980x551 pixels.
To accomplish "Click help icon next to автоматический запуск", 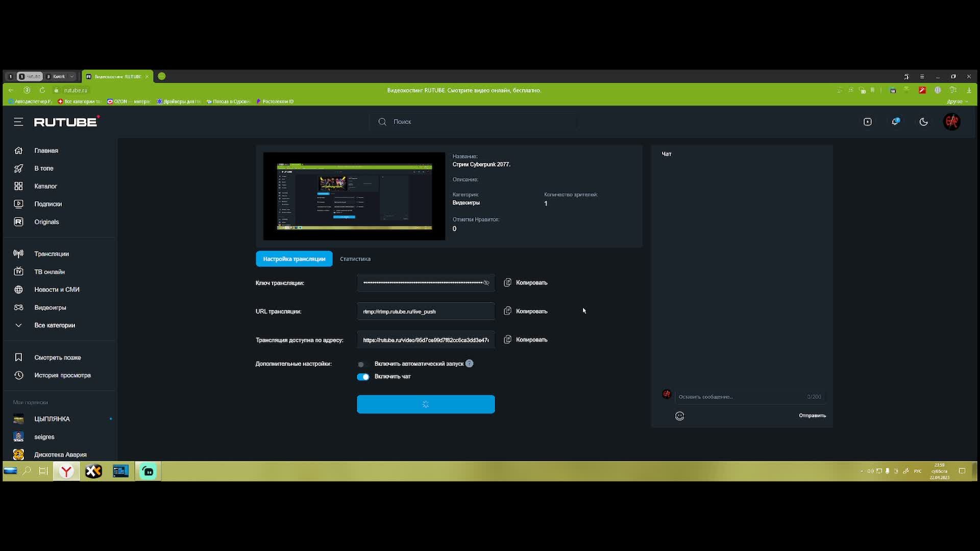I will click(x=469, y=363).
